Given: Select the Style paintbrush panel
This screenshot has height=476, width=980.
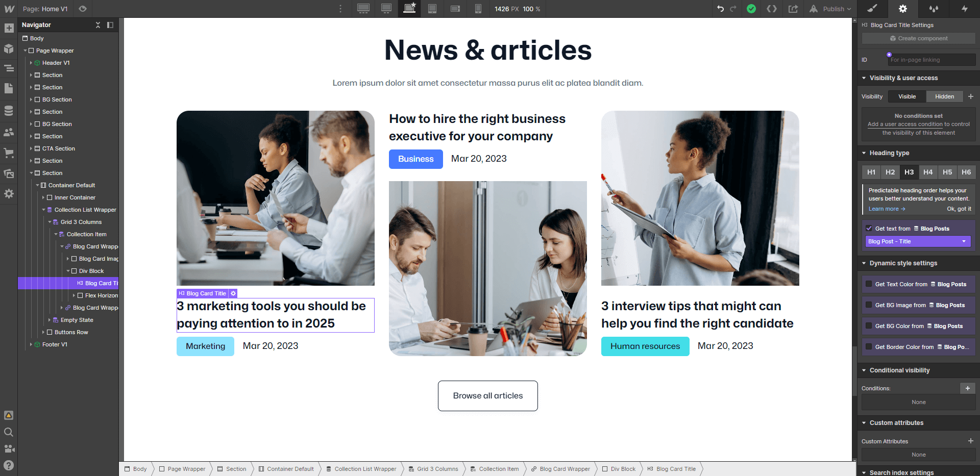Looking at the screenshot, I should [872, 9].
